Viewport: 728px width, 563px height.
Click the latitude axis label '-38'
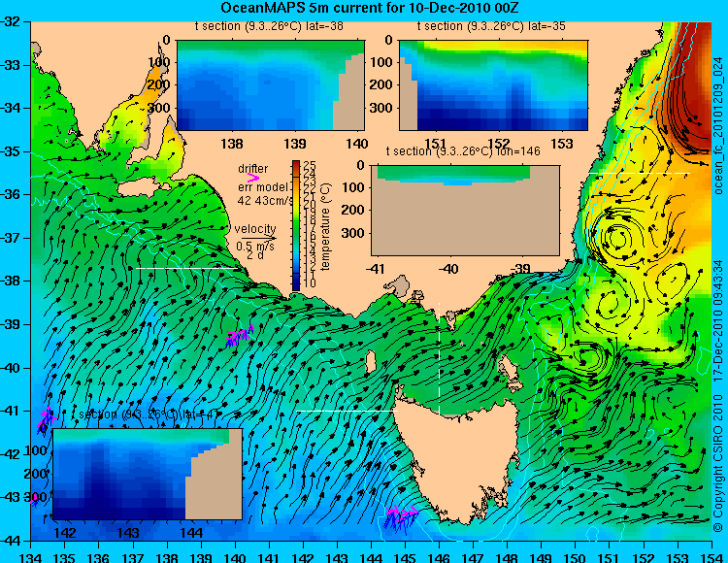pos(11,281)
